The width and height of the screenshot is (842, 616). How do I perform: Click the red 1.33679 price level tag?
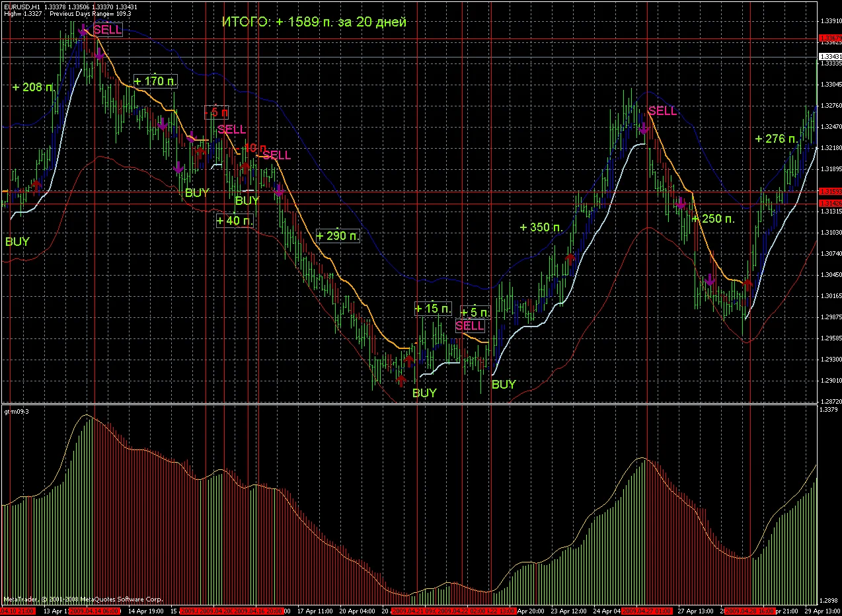pos(829,38)
